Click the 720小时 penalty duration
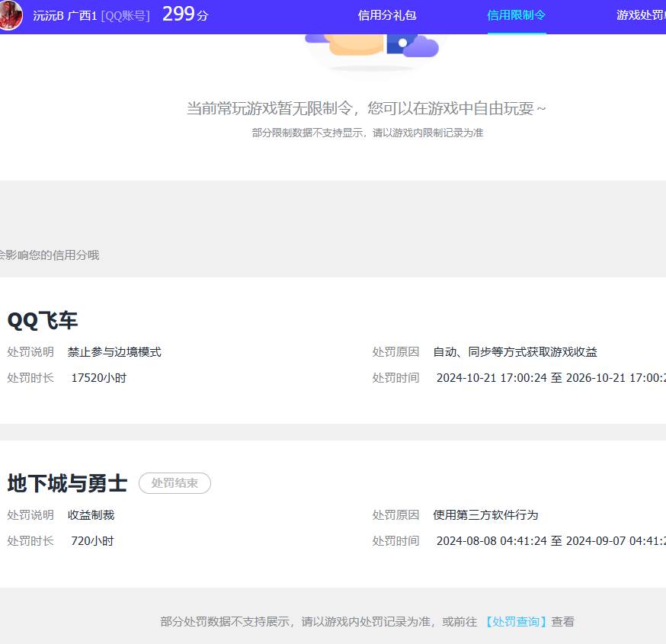The image size is (666, 644). [92, 540]
